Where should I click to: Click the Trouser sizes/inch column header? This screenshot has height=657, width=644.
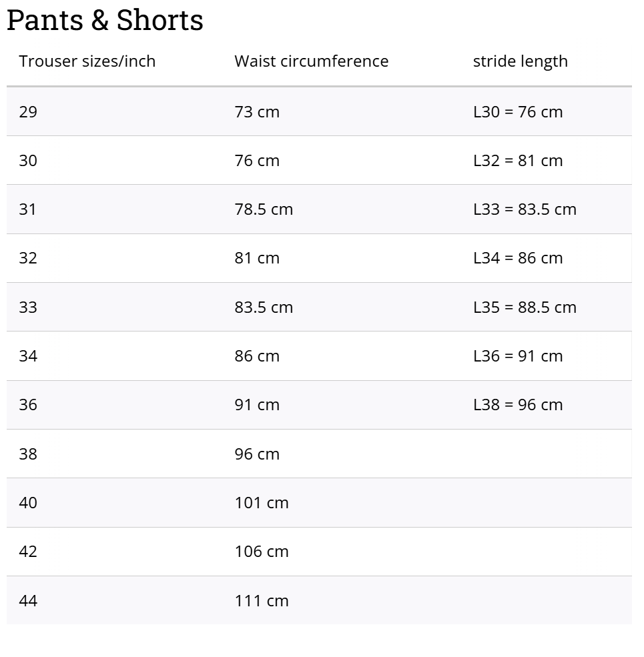coord(87,61)
